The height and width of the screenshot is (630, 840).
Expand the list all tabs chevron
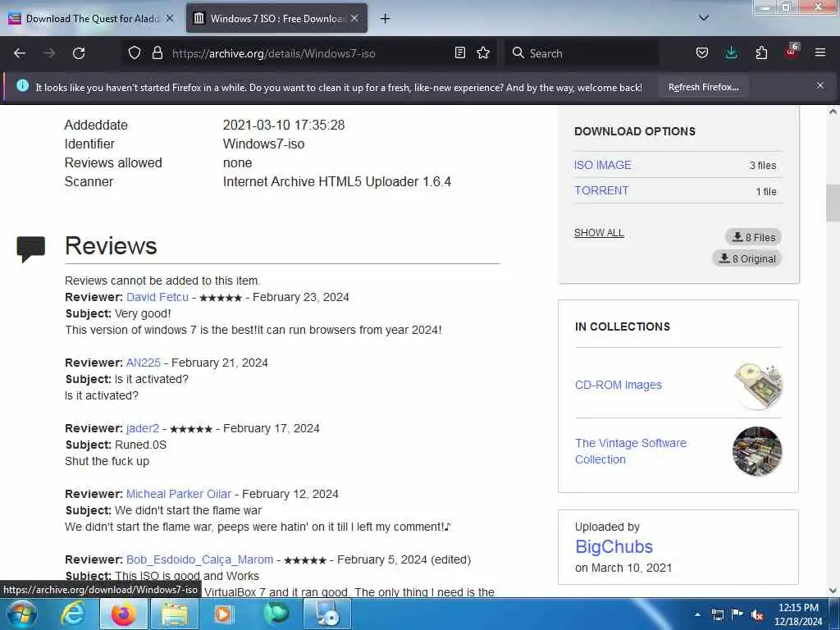(704, 18)
